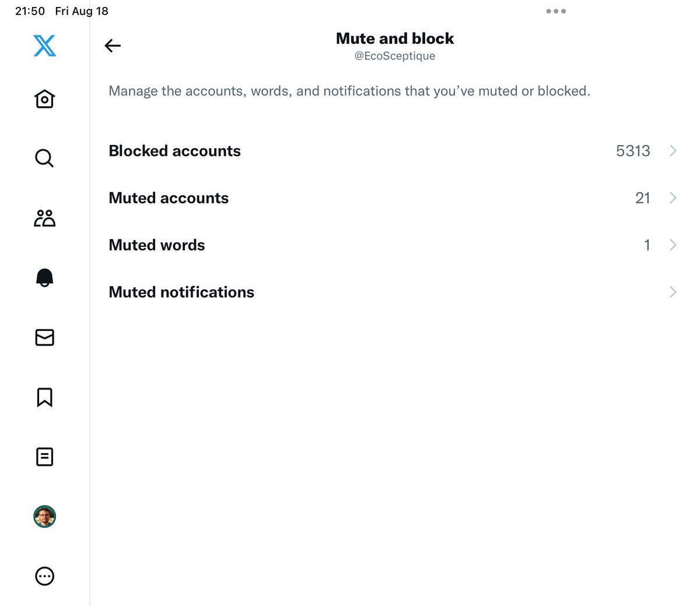Open Communities people icon
This screenshot has height=606, width=700.
coord(44,218)
